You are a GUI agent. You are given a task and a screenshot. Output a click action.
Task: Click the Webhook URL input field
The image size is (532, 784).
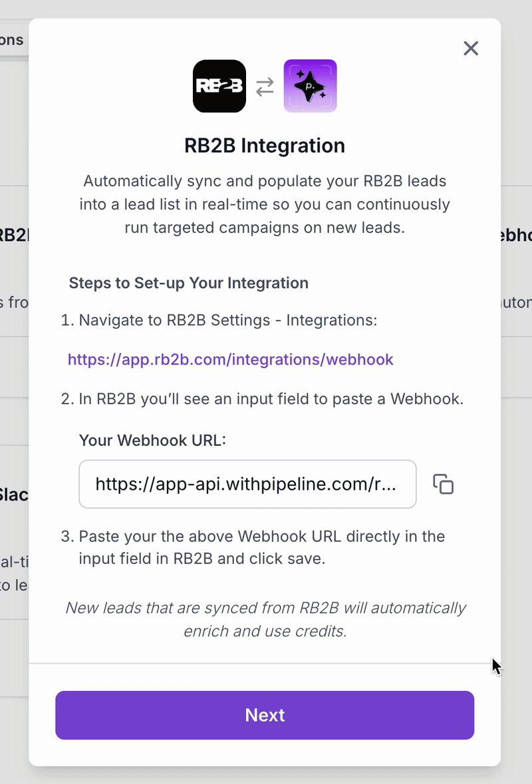pos(247,484)
